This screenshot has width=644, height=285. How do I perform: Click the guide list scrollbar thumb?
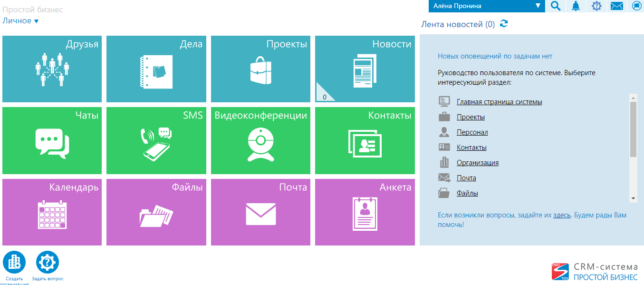click(633, 129)
